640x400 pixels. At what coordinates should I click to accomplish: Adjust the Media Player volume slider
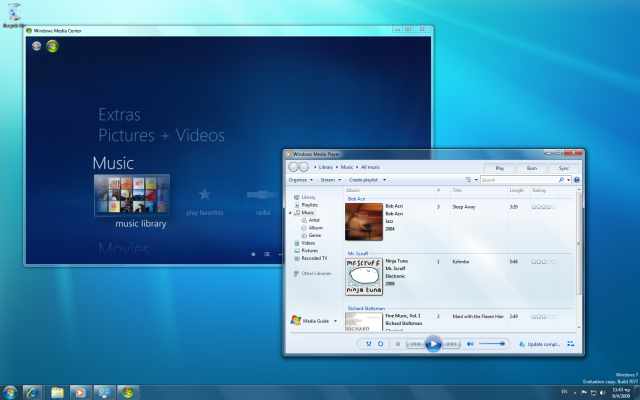(492, 344)
